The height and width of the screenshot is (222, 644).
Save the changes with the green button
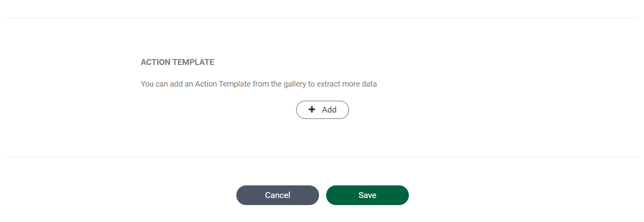[367, 195]
